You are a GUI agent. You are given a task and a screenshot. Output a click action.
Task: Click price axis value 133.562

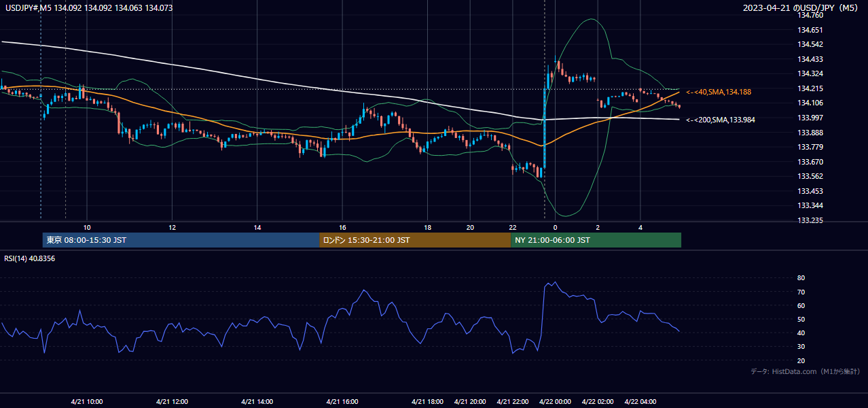tap(810, 176)
